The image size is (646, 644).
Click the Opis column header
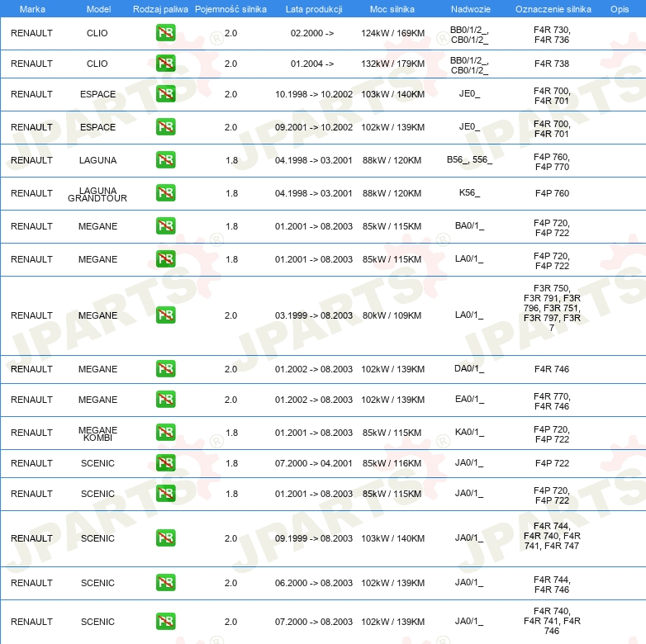pos(620,9)
